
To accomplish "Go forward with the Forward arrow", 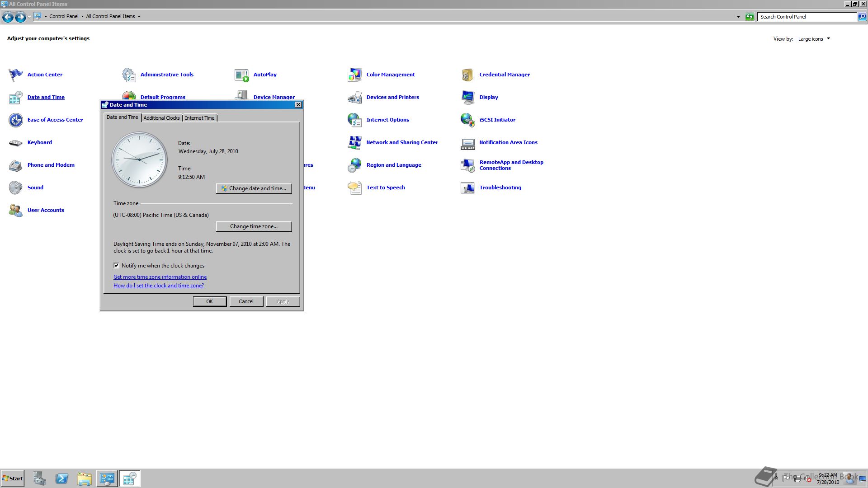I will point(20,17).
